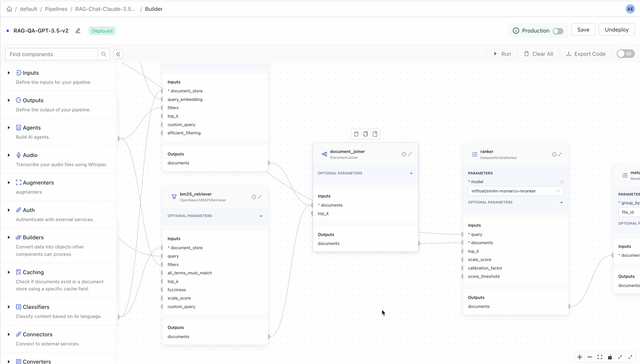This screenshot has width=640, height=364.
Task: Open the ranker model dropdown
Action: click(x=515, y=191)
